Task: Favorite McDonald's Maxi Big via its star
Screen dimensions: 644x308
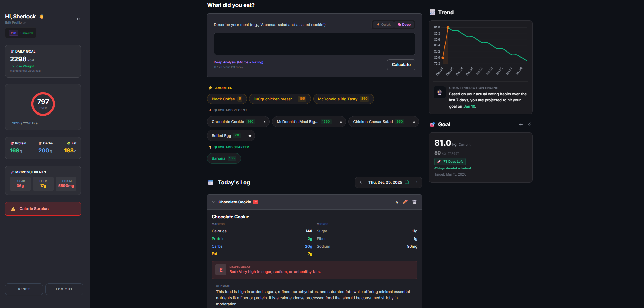Action: click(x=341, y=122)
